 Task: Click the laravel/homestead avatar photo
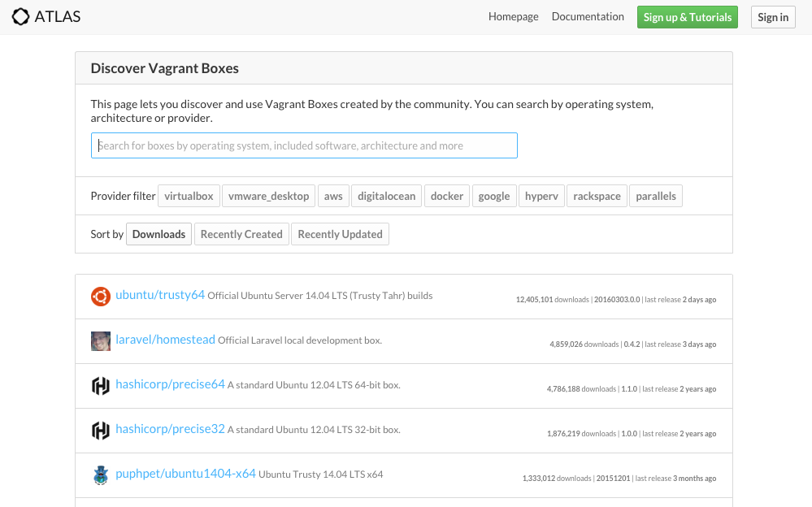[101, 341]
